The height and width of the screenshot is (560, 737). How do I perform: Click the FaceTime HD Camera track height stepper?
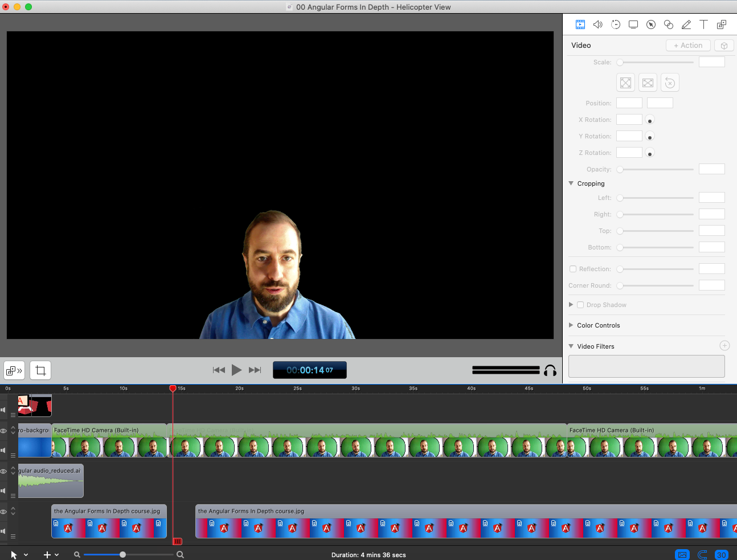13,430
